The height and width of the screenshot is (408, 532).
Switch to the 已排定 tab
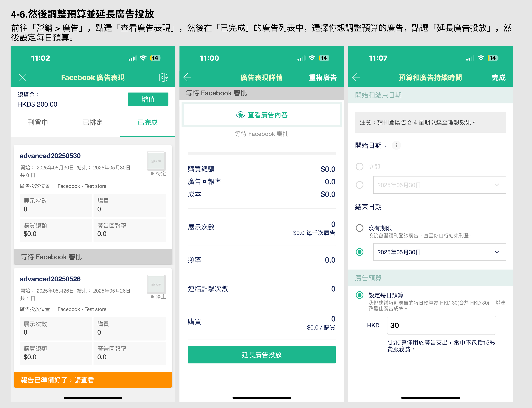pyautogui.click(x=93, y=122)
